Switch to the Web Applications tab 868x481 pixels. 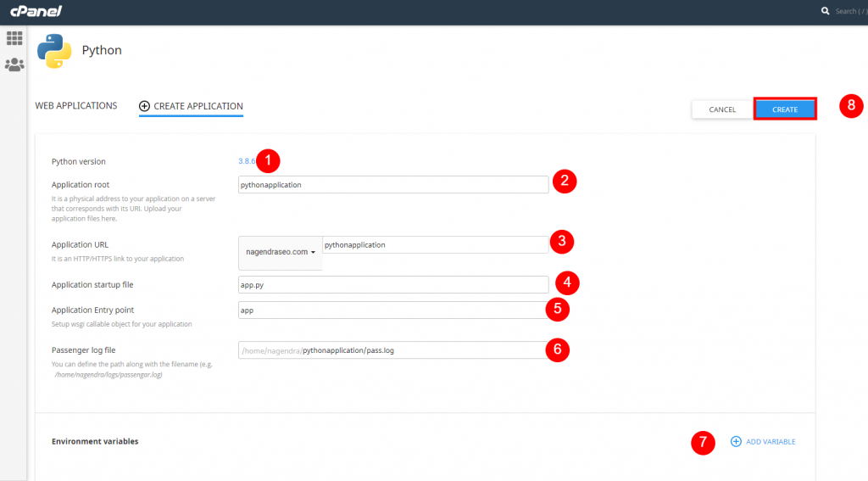click(76, 106)
